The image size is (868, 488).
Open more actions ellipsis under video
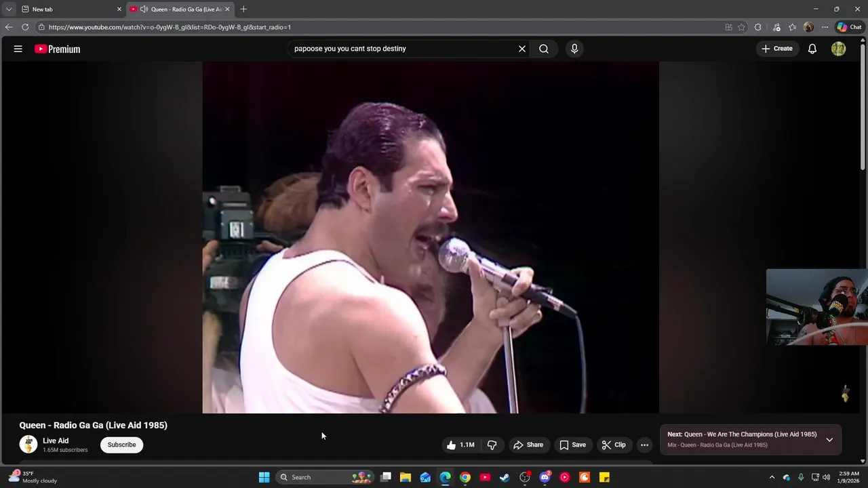(x=644, y=445)
